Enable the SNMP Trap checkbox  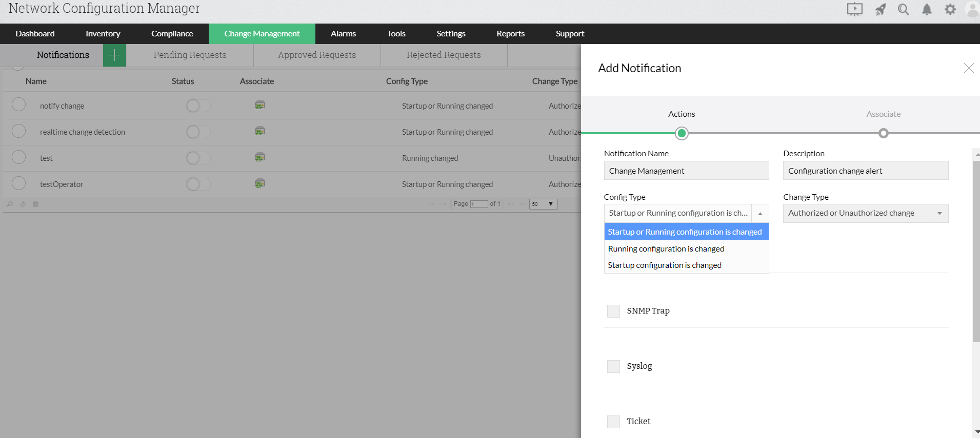tap(613, 311)
